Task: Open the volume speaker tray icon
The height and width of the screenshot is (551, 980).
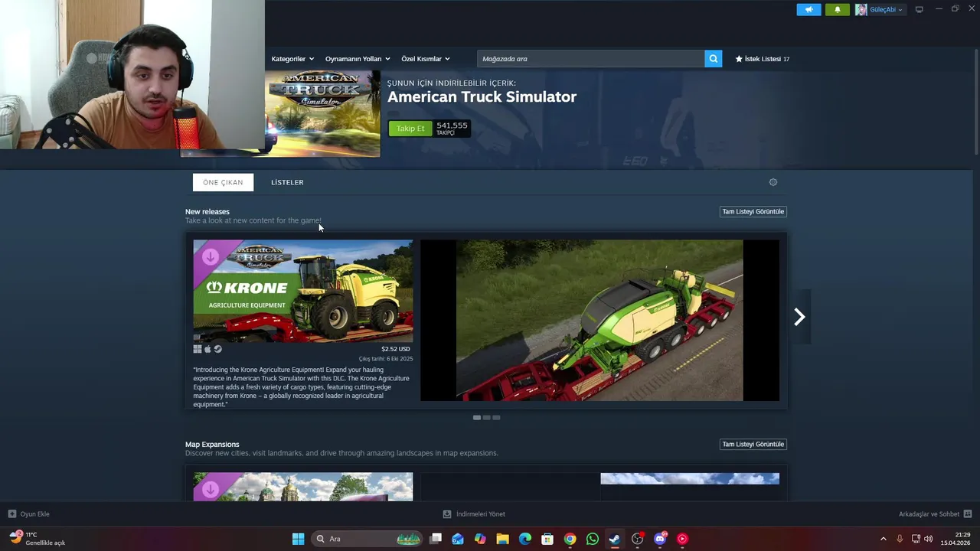Action: click(x=929, y=539)
